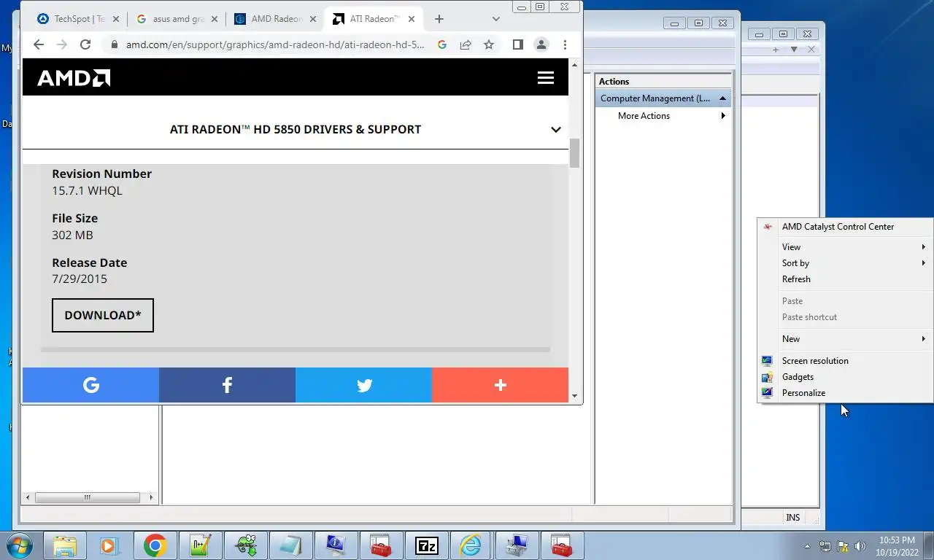Image resolution: width=934 pixels, height=560 pixels.
Task: Click the Google icon in the address bar
Action: click(442, 44)
